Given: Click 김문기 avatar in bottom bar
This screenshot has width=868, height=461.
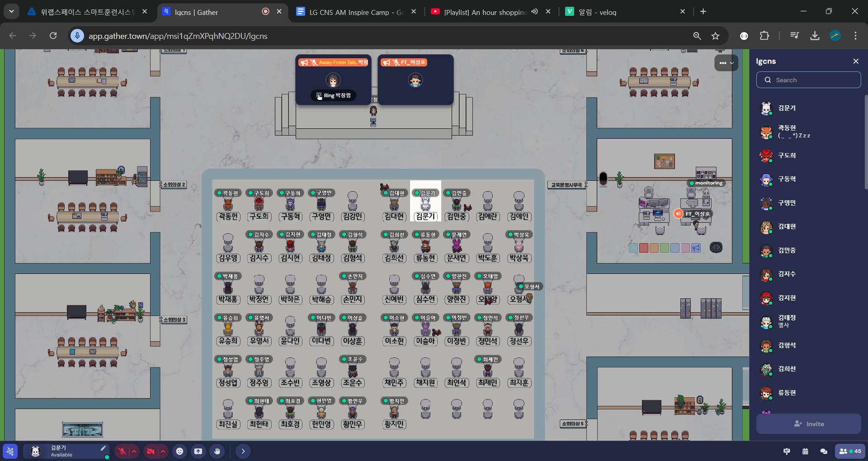Looking at the screenshot, I should [35, 451].
